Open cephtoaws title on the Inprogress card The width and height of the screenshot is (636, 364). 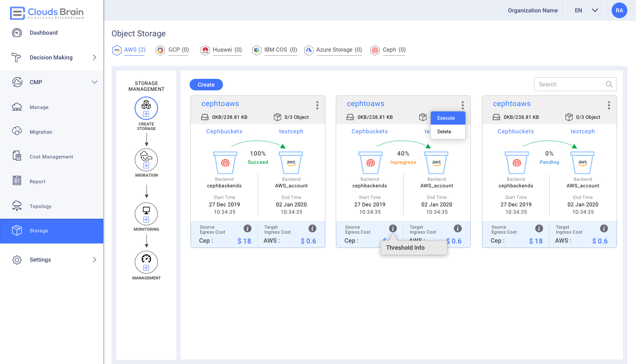tap(365, 104)
